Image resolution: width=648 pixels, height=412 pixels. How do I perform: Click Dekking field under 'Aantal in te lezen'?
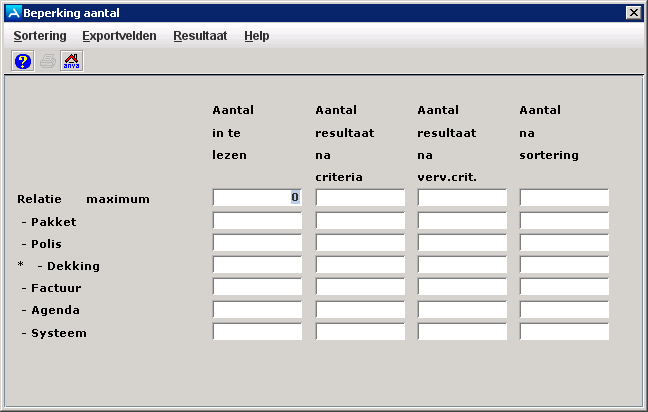point(257,265)
